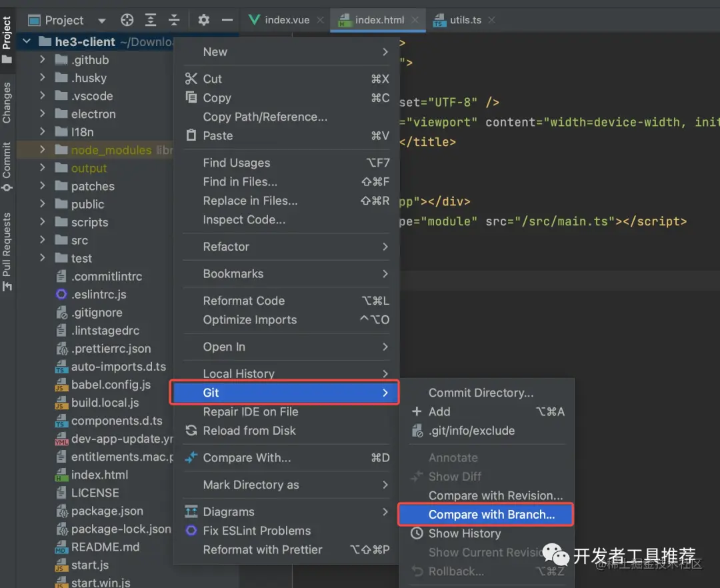
Task: Click the .git/info/exclude file icon
Action: [x=417, y=431]
